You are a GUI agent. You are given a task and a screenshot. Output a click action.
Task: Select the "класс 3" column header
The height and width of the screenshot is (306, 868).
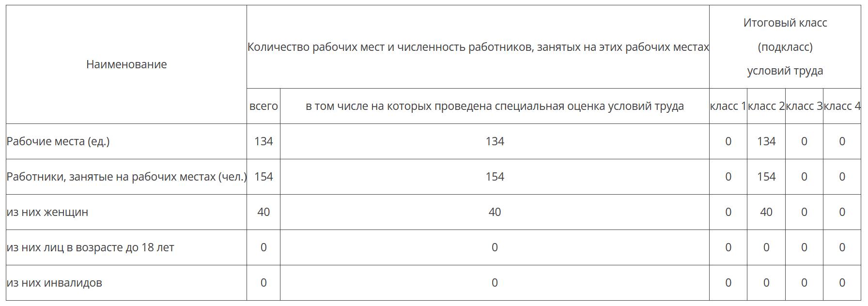[x=804, y=106]
